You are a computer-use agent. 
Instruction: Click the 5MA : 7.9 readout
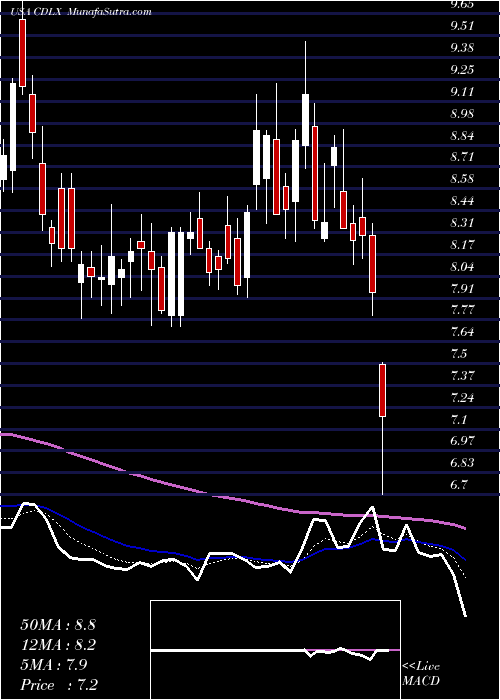54,665
